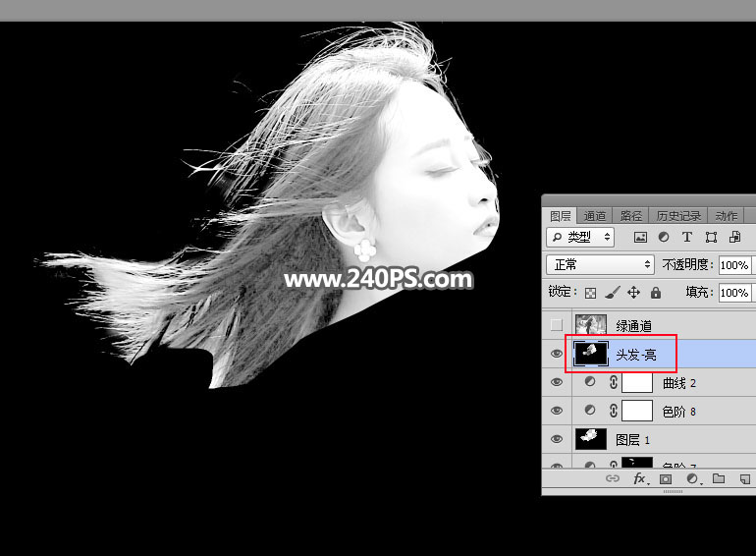This screenshot has width=756, height=556.
Task: Select 色阶 8 white mask thumbnail
Action: tap(637, 411)
